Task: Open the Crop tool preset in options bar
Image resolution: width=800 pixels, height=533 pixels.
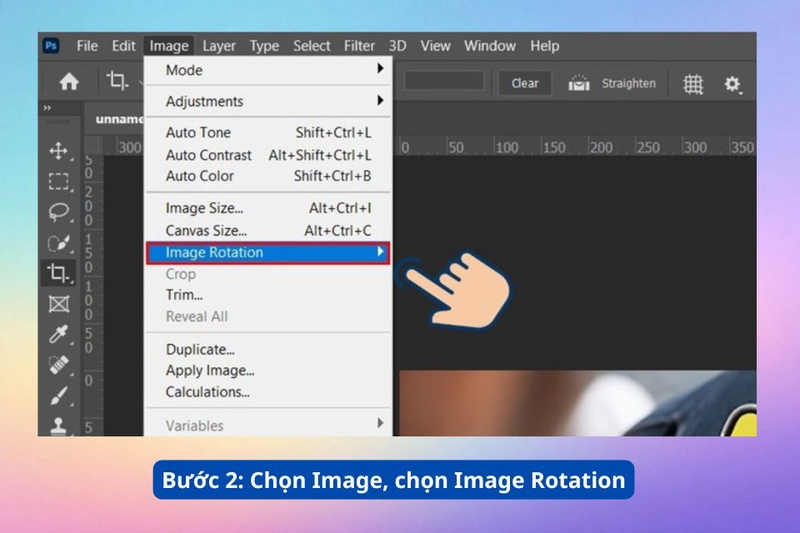Action: click(x=118, y=81)
